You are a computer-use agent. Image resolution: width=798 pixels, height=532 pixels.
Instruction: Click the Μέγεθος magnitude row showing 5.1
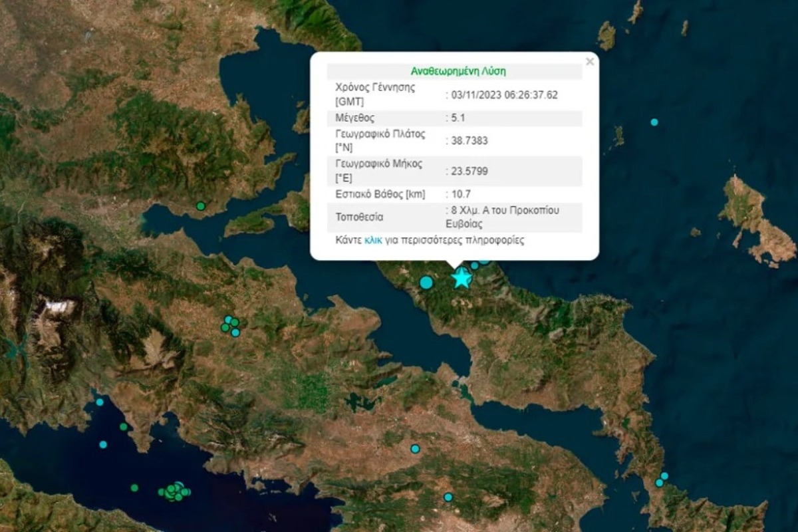[x=458, y=117]
